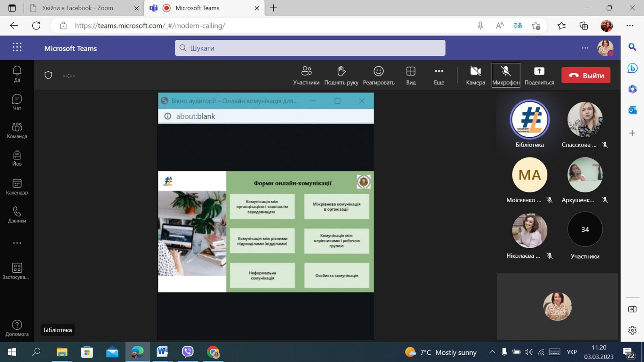644x362 pixels.
Task: Click the Допомога help icon
Action: coord(17,328)
